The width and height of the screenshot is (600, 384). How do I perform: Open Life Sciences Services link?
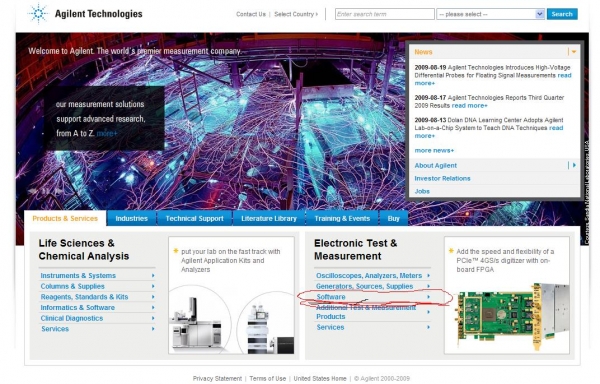click(55, 329)
